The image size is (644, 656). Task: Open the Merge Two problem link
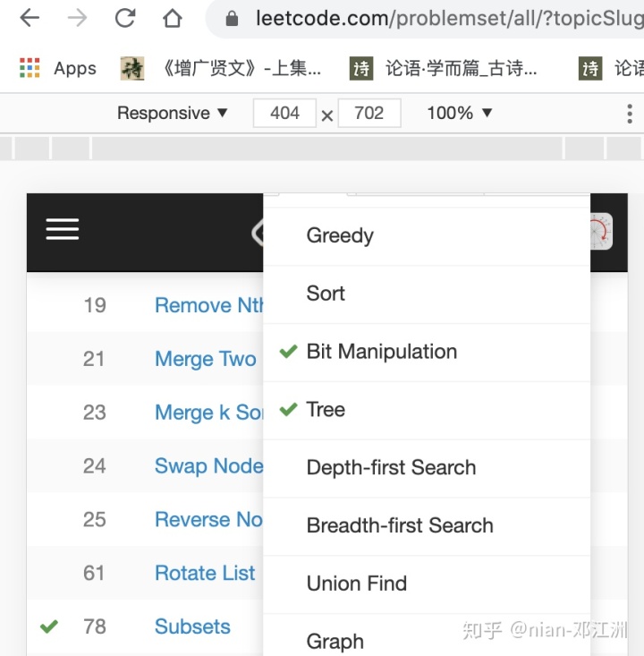[206, 359]
